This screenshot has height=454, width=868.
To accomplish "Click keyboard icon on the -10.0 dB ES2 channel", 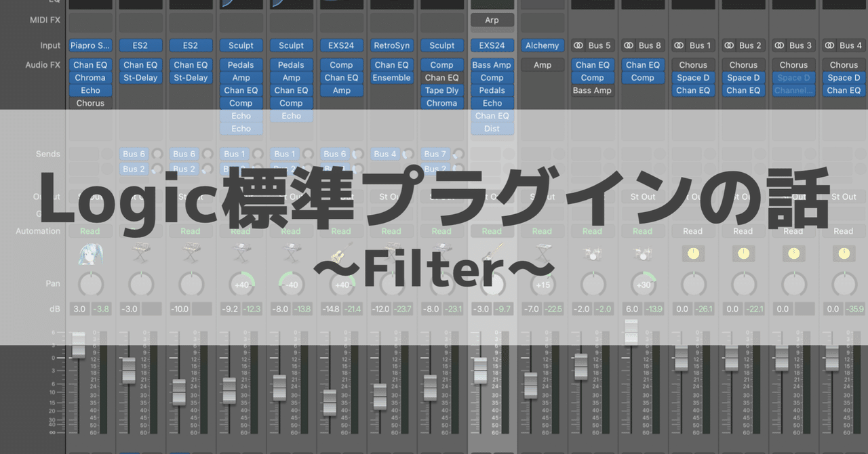I will coord(191,255).
